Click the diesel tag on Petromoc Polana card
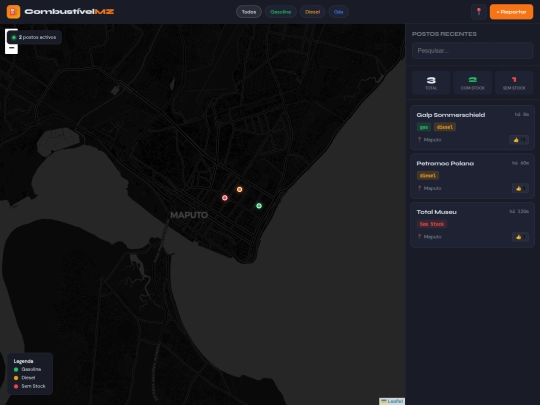This screenshot has width=540, height=405. point(428,176)
